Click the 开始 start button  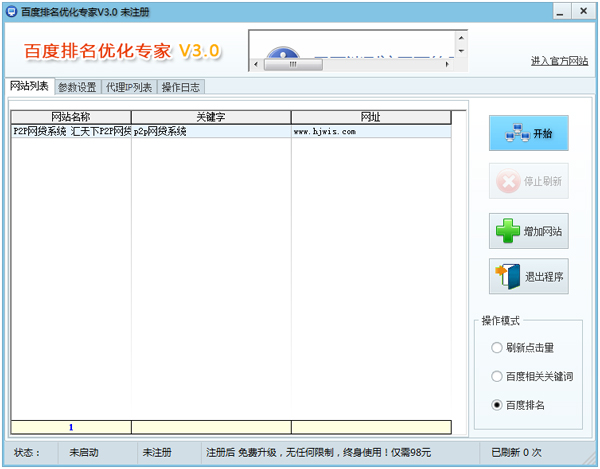click(x=528, y=133)
